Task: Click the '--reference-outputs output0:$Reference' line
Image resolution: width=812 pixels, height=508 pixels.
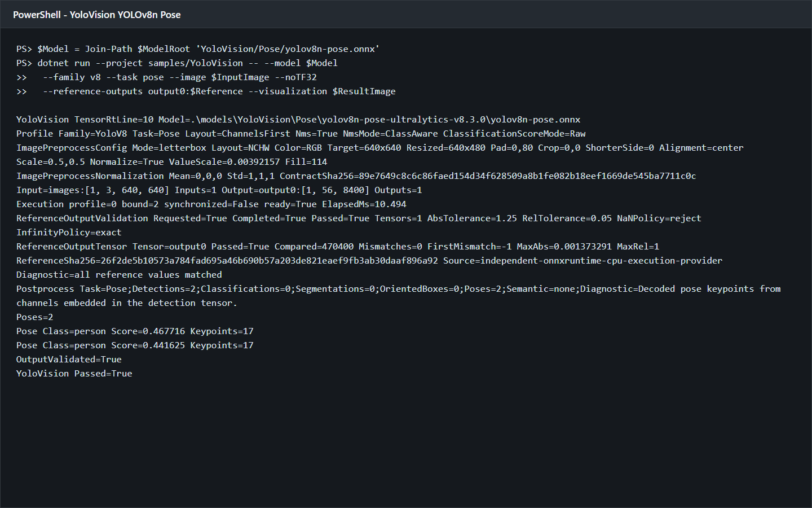Action: (206, 91)
